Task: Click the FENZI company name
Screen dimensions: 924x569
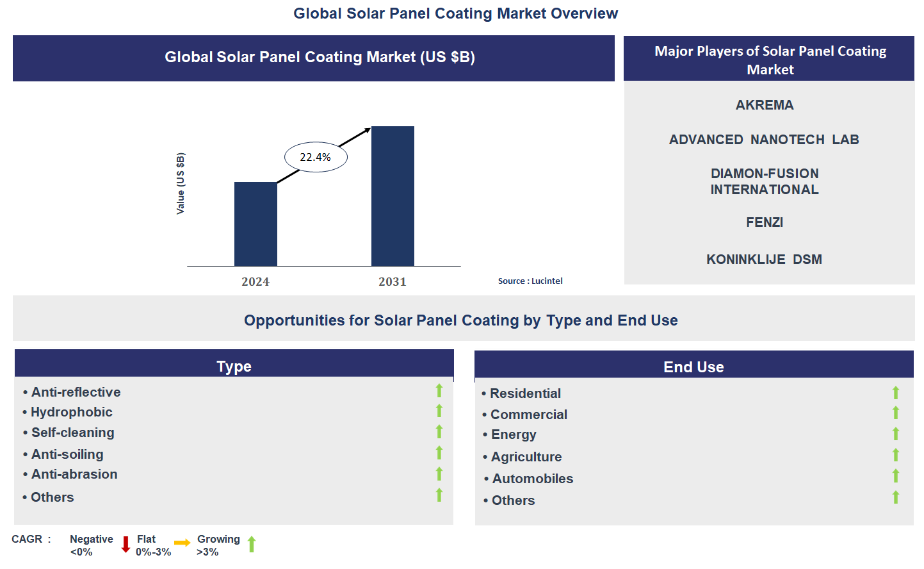Action: click(x=764, y=222)
